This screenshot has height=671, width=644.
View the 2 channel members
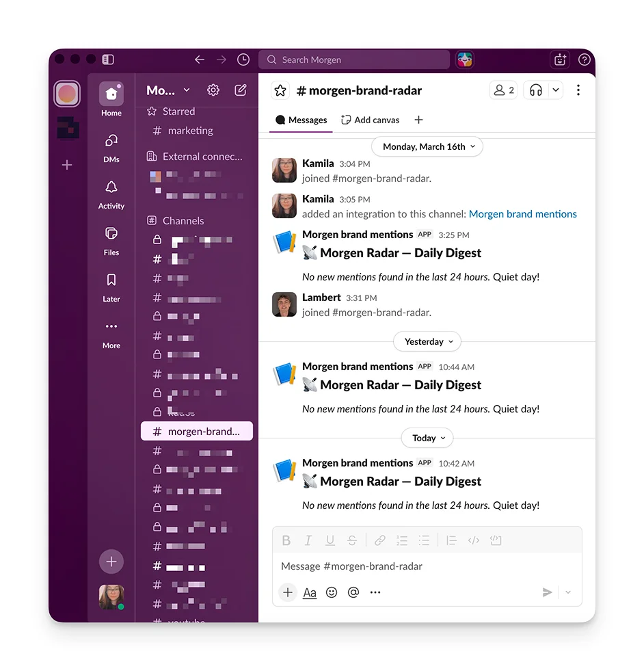[x=503, y=90]
